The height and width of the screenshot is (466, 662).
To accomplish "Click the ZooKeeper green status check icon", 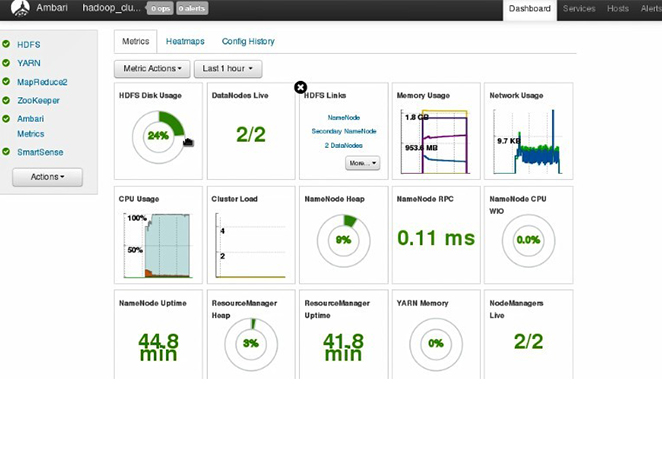I will coord(7,100).
